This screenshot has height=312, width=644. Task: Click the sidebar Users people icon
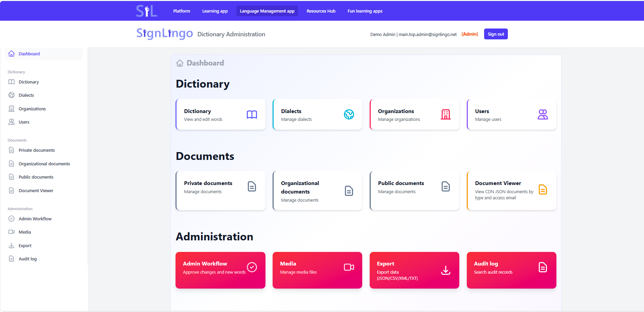click(12, 122)
